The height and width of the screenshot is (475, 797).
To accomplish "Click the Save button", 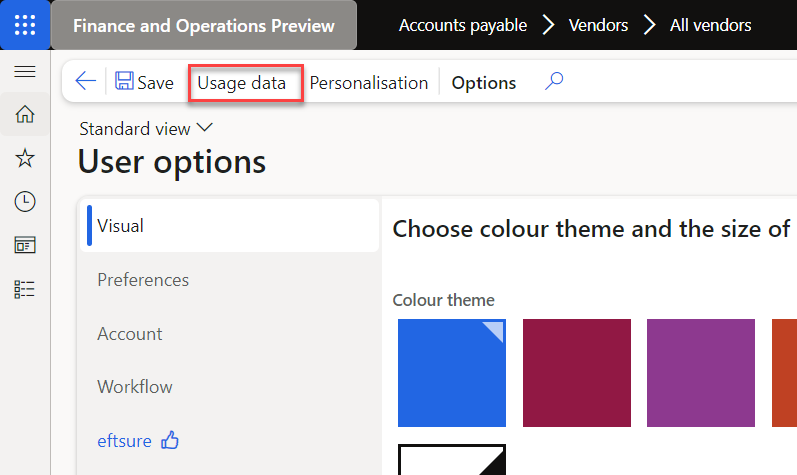I will tap(145, 82).
